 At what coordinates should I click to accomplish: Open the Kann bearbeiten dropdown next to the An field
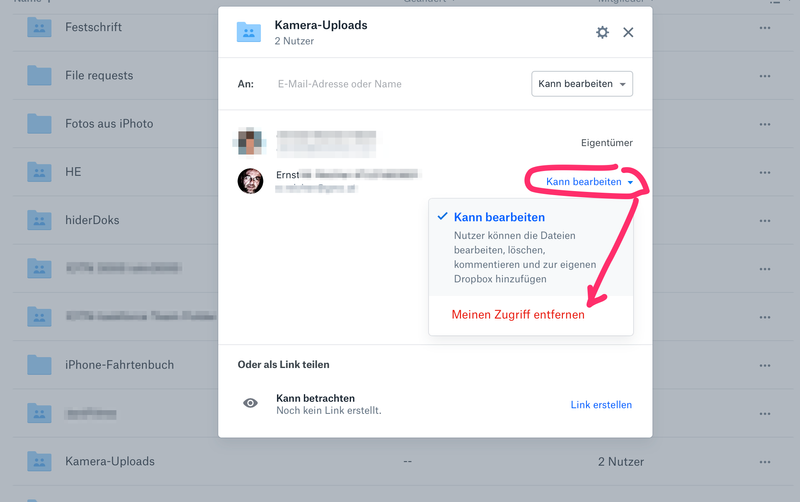582,84
